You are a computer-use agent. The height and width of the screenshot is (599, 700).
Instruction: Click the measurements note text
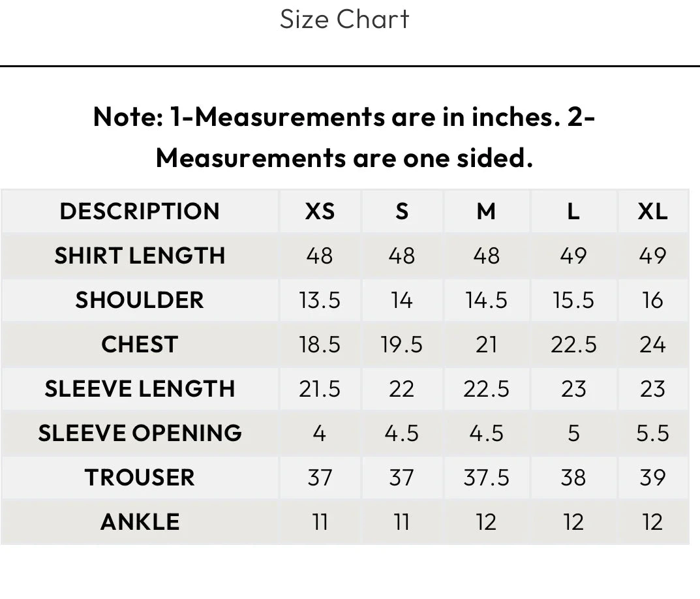coord(344,137)
